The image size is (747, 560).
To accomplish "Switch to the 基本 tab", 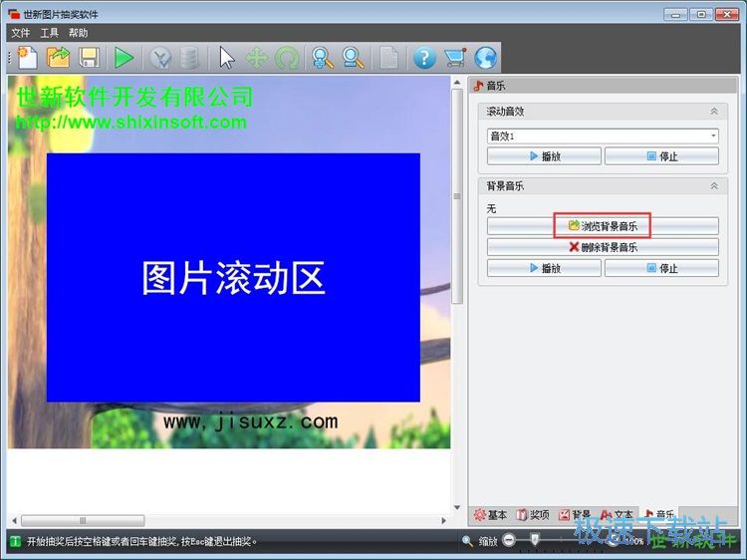I will (x=491, y=515).
